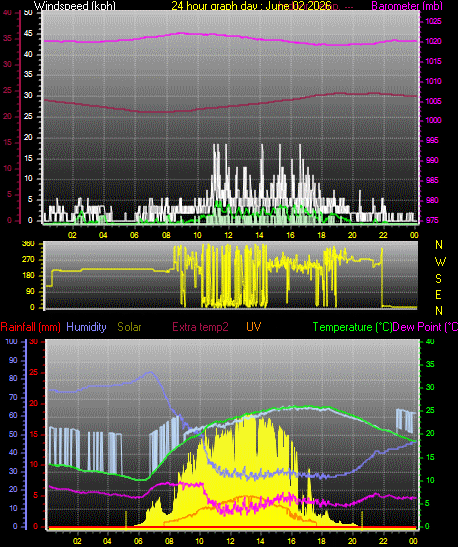
Task: Select the "Extra temp2" legend label
Action: [x=200, y=327]
